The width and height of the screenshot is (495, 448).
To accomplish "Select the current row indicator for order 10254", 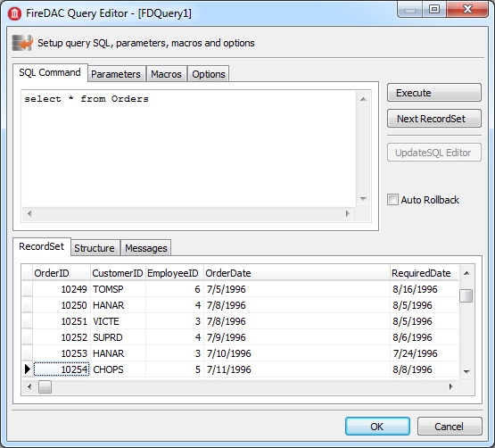I will click(x=28, y=369).
